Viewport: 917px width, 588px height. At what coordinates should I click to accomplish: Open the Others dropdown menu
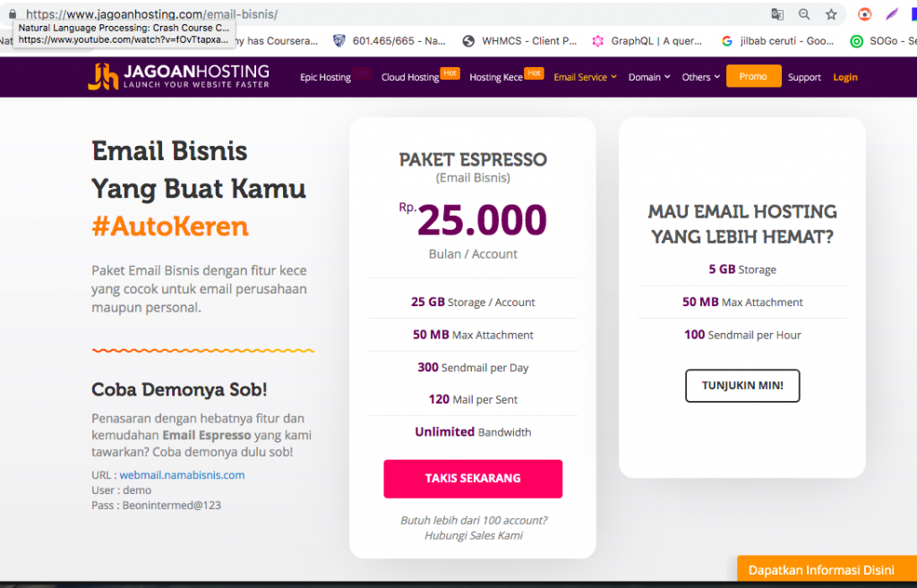click(700, 77)
